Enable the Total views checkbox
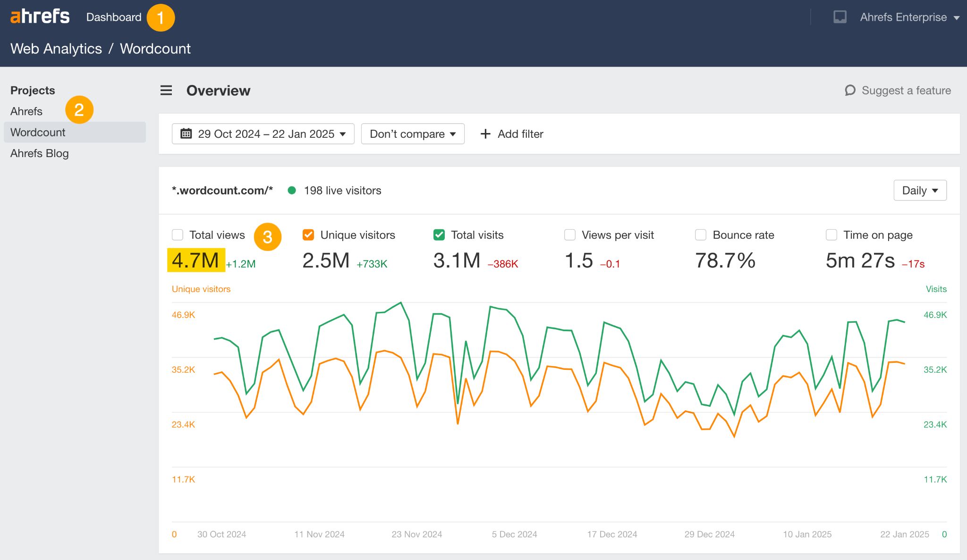Image resolution: width=967 pixels, height=560 pixels. click(177, 234)
